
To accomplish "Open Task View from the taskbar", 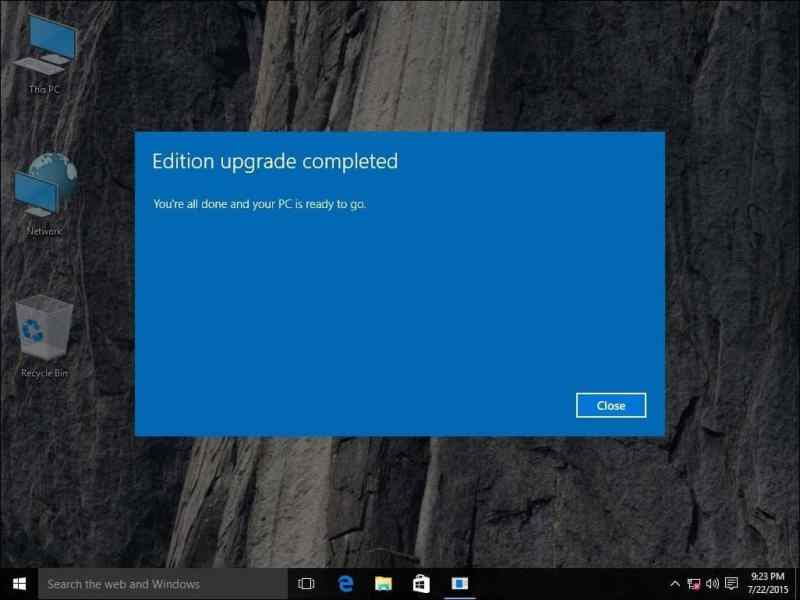I will pyautogui.click(x=306, y=584).
